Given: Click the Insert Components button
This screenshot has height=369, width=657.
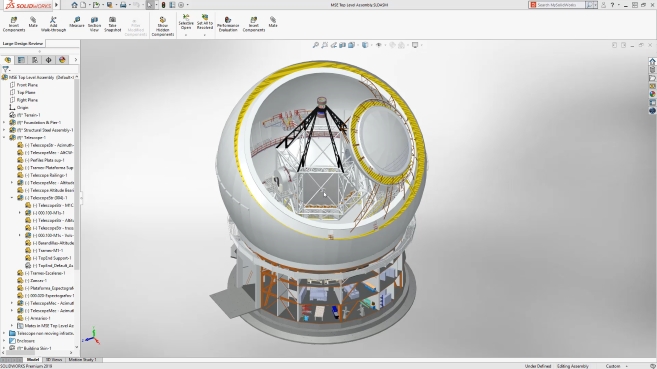Looking at the screenshot, I should pyautogui.click(x=14, y=24).
